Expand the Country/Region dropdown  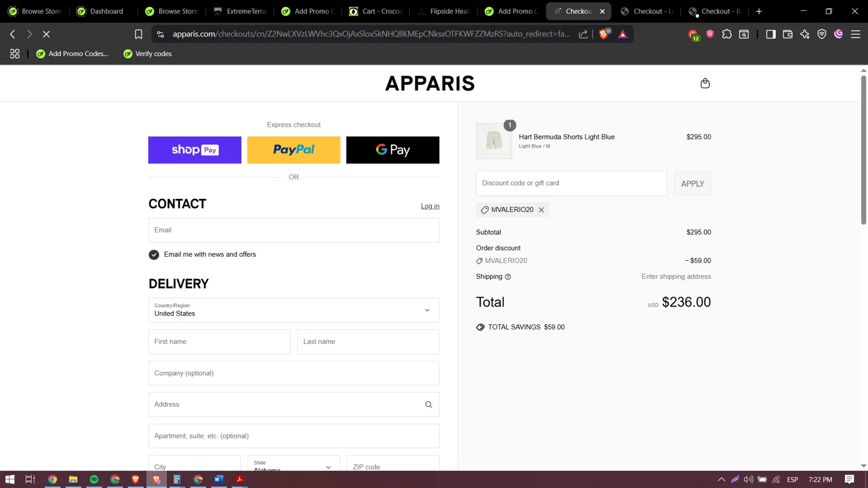point(294,310)
